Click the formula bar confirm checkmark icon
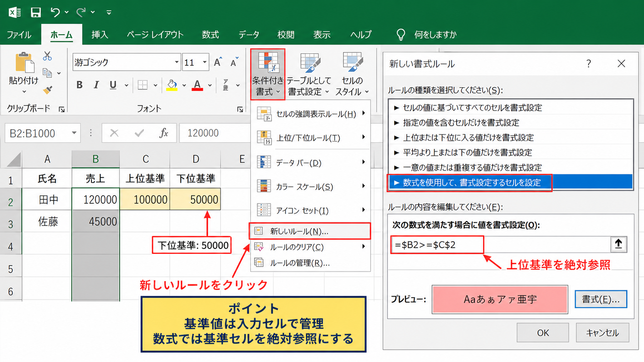The width and height of the screenshot is (644, 362). 139,133
